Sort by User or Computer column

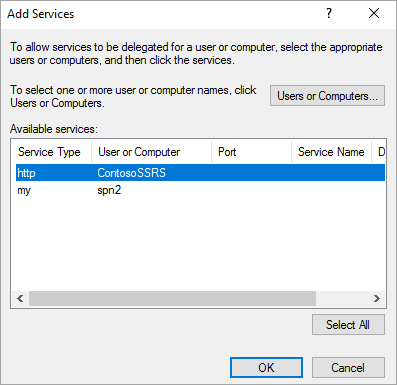[151, 152]
